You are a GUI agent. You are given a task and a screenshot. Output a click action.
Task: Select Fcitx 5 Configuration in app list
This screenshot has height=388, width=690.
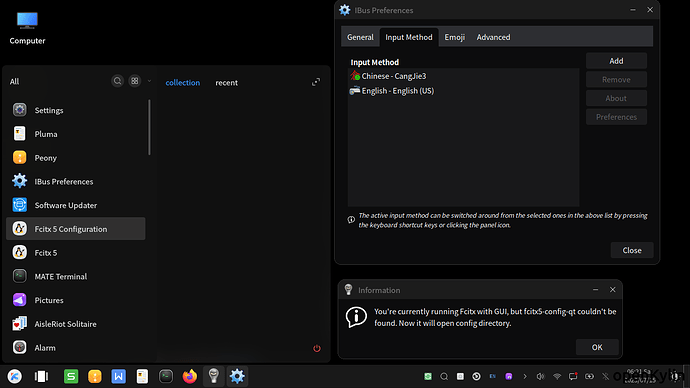pos(76,229)
